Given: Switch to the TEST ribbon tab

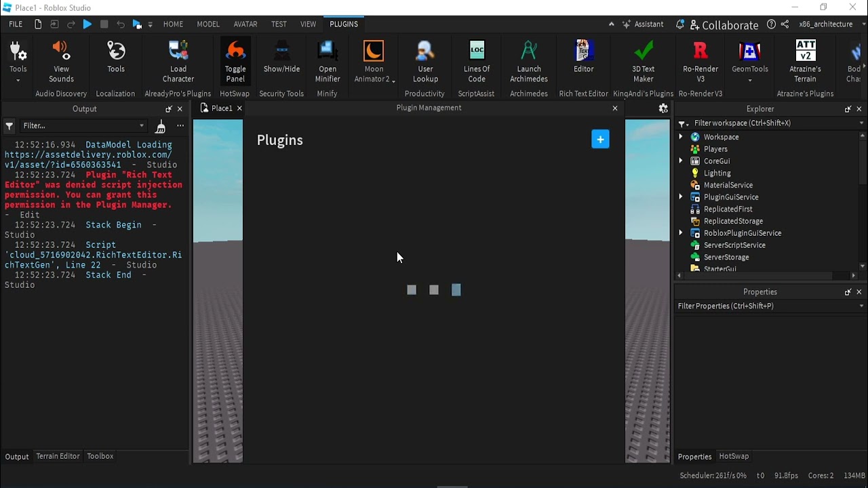Looking at the screenshot, I should click(279, 24).
